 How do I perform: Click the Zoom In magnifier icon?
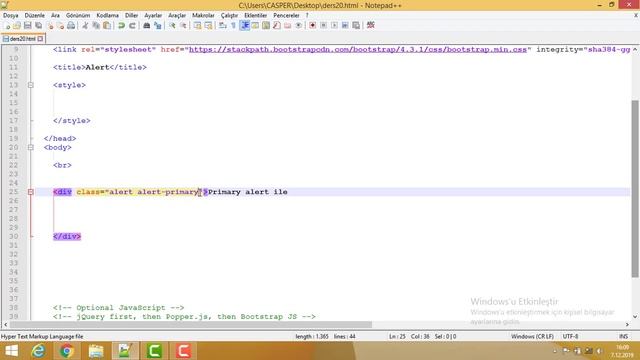tap(172, 25)
